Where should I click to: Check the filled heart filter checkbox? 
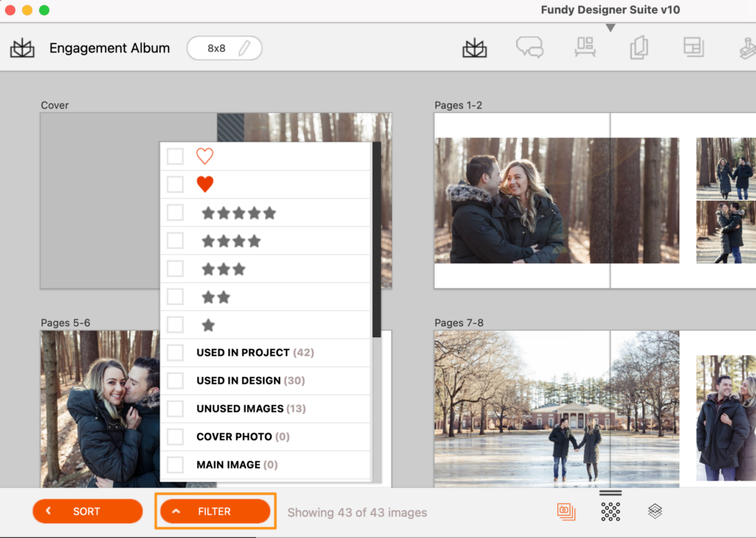[x=175, y=184]
